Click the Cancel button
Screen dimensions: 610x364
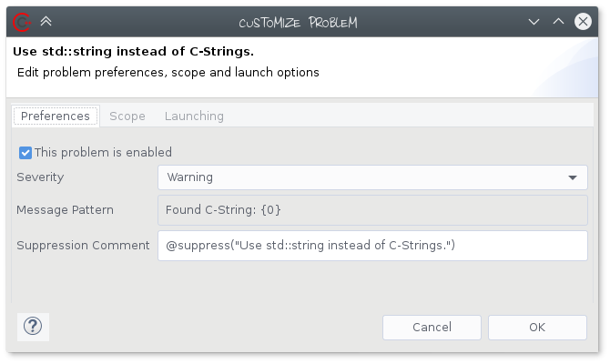click(x=432, y=328)
